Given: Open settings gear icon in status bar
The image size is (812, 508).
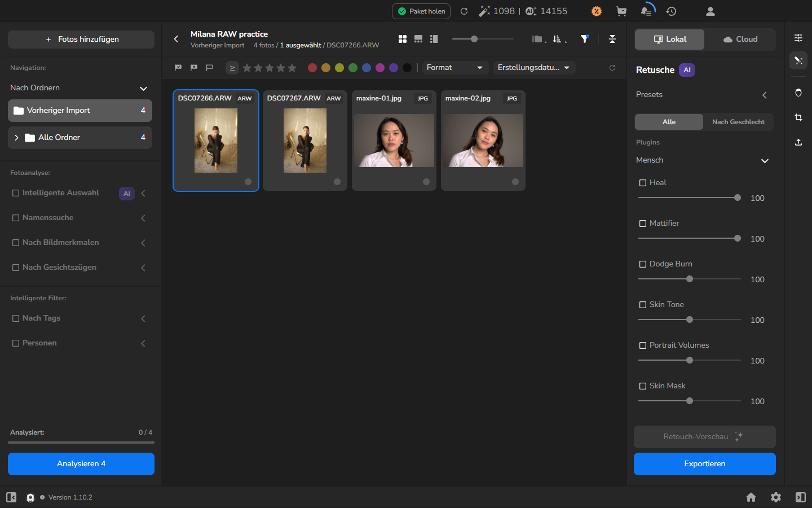Looking at the screenshot, I should click(x=776, y=497).
